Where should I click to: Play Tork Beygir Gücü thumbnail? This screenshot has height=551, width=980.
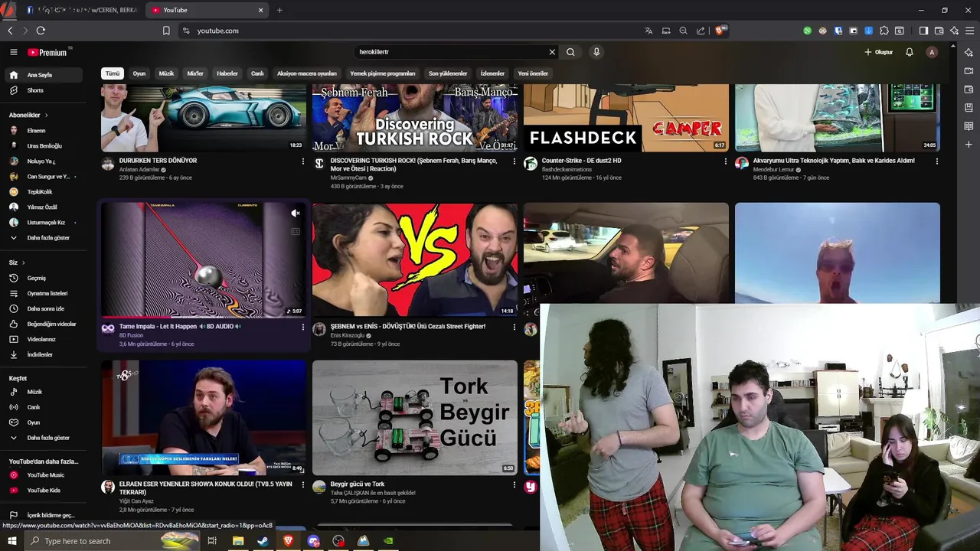(415, 418)
